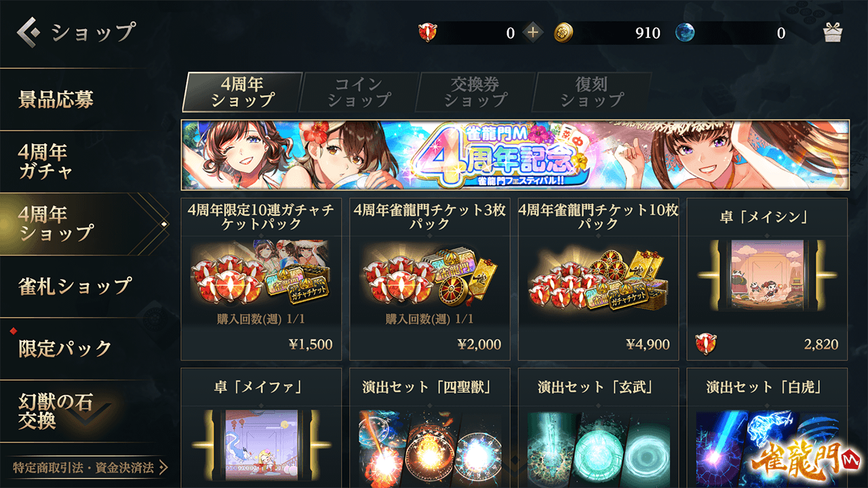Go back using the shop arrow icon
Image resolution: width=868 pixels, height=488 pixels.
pyautogui.click(x=30, y=32)
